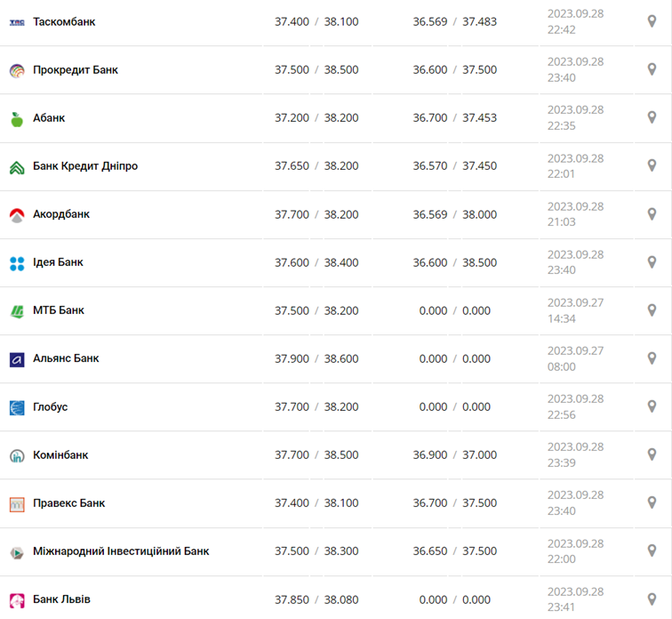Click Комінбанк rate 36.900 / 37.000
This screenshot has width=672, height=619.
(454, 454)
